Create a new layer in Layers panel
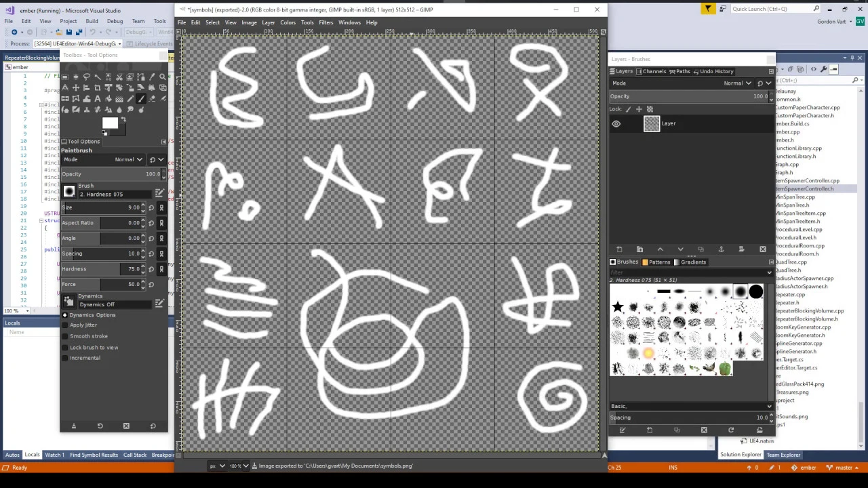868x488 pixels. (x=619, y=249)
